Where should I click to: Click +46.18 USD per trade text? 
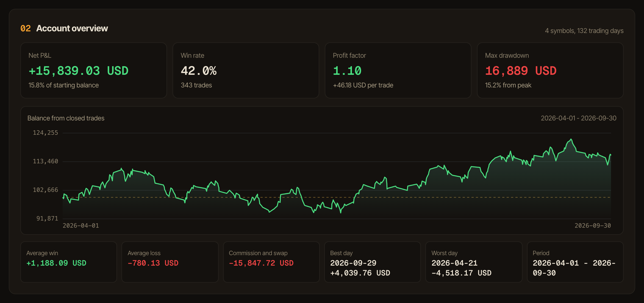(x=363, y=85)
